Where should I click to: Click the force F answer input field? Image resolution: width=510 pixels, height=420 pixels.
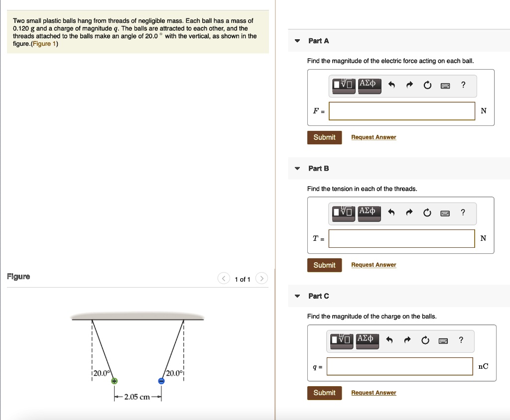click(402, 111)
